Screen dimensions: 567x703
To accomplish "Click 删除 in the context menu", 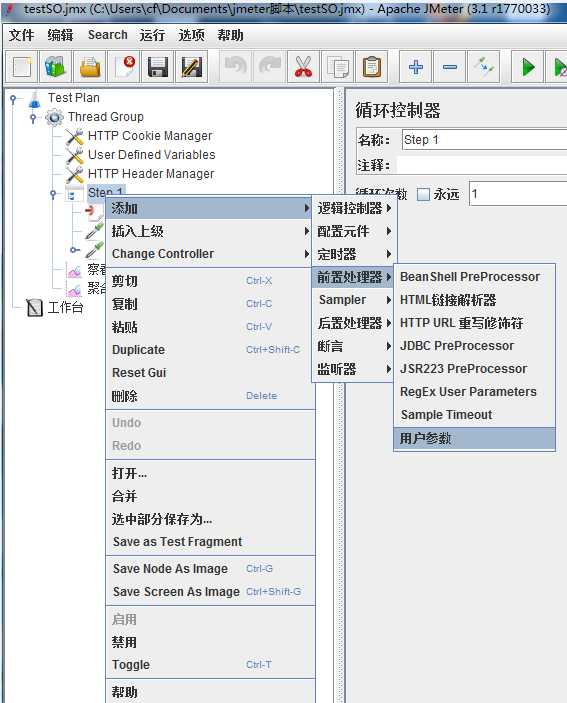I will [x=211, y=396].
